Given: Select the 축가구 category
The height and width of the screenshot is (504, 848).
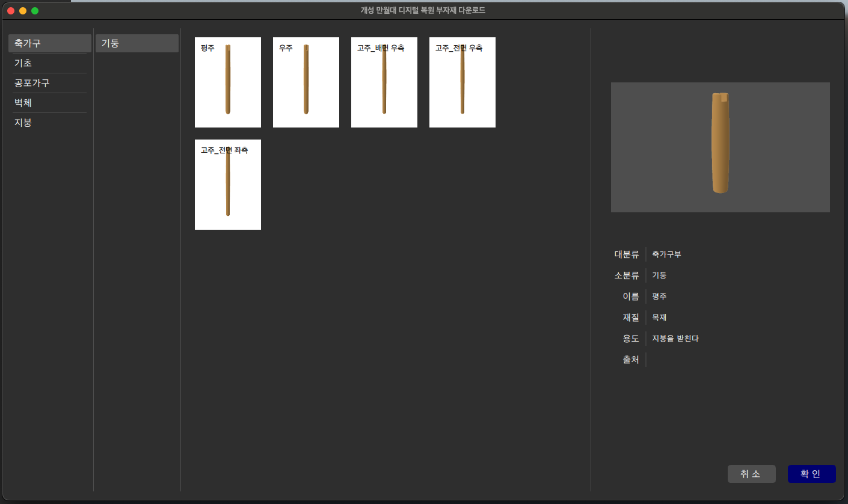Looking at the screenshot, I should pos(50,43).
